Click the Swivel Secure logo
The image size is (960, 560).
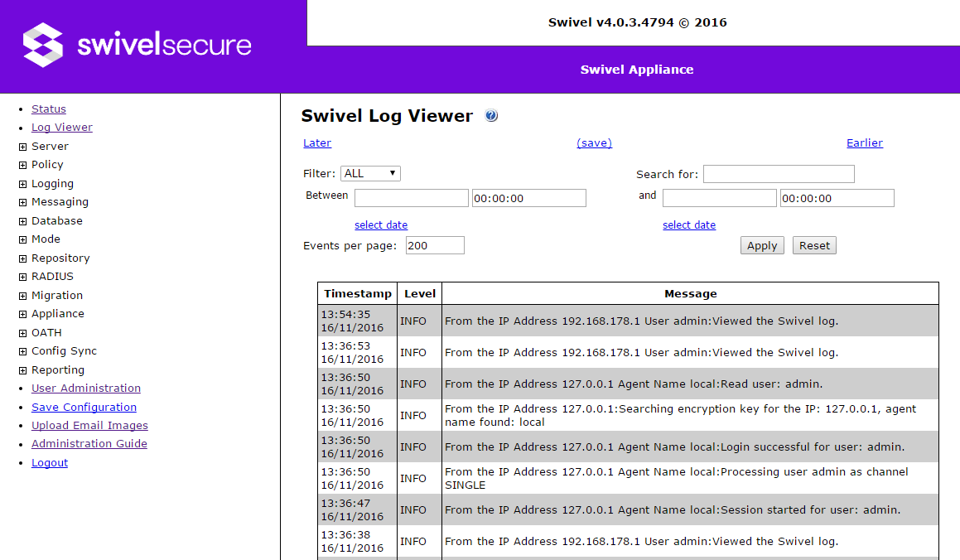pos(137,46)
